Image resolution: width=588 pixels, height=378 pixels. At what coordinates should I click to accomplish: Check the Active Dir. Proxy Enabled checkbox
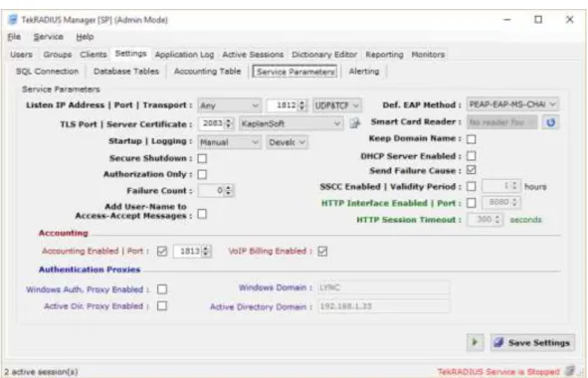tap(162, 306)
